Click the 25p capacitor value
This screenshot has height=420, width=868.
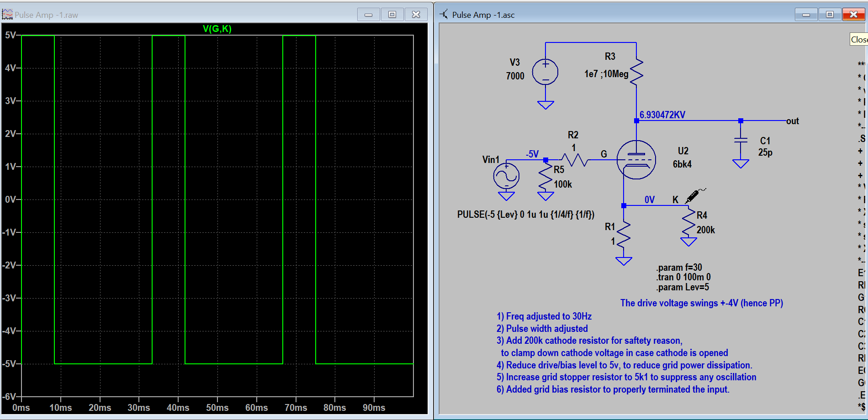click(765, 152)
